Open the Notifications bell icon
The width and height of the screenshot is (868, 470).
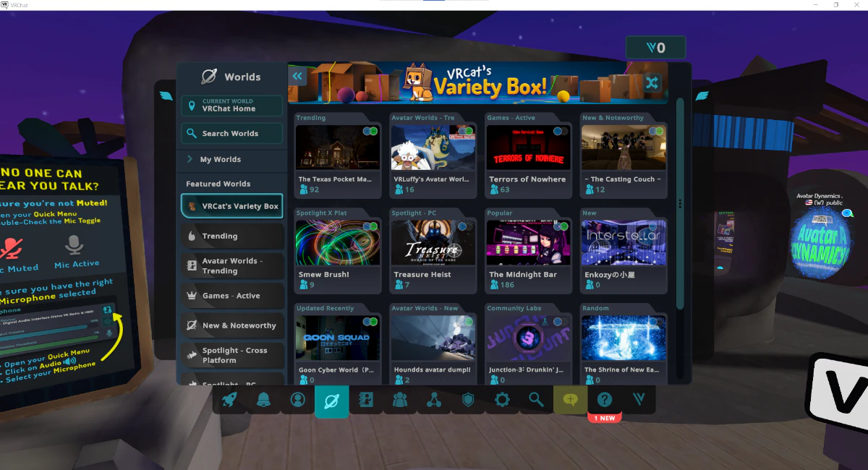pos(263,400)
